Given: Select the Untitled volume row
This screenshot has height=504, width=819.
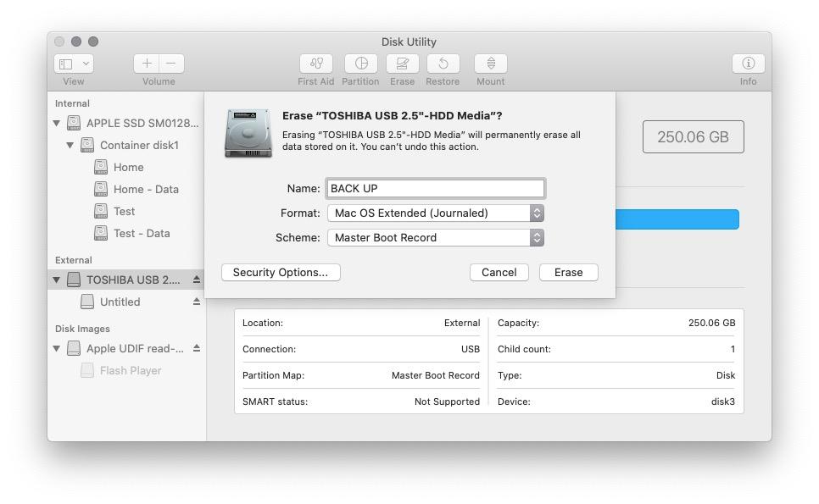Looking at the screenshot, I should (125, 302).
